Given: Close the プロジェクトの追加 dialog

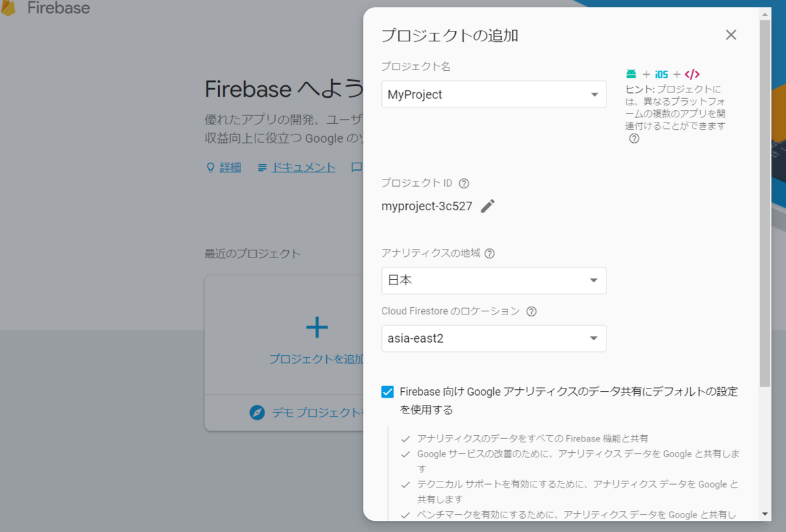Looking at the screenshot, I should coord(731,35).
